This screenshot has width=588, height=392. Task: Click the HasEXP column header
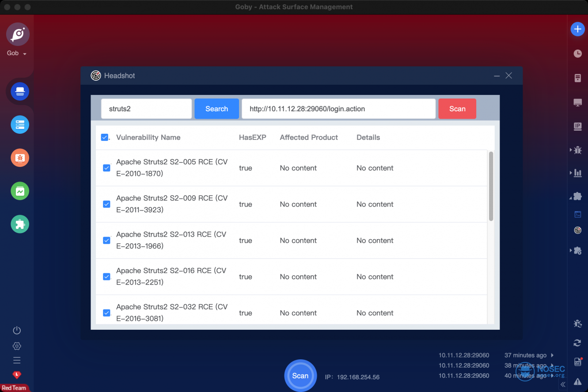coord(253,137)
